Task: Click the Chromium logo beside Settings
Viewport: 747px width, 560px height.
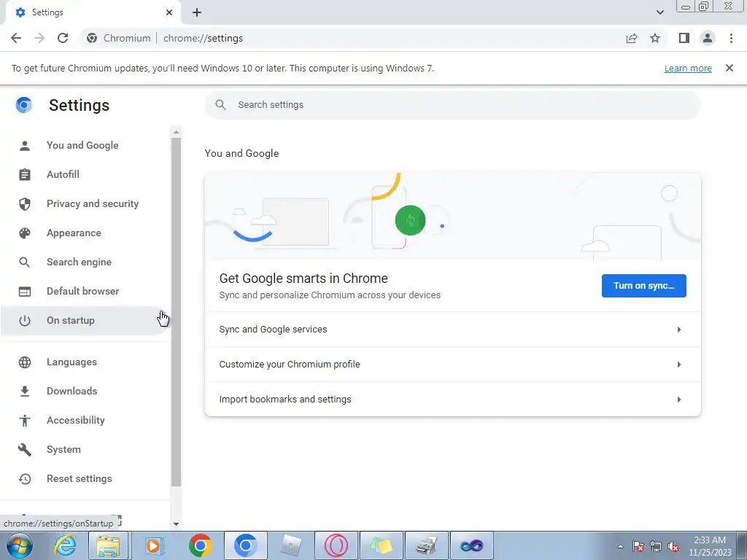Action: (24, 105)
